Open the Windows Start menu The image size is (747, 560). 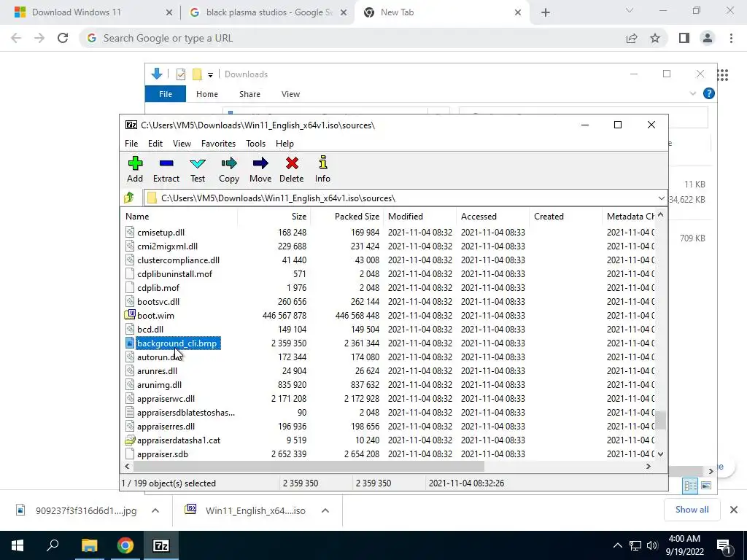coord(18,545)
